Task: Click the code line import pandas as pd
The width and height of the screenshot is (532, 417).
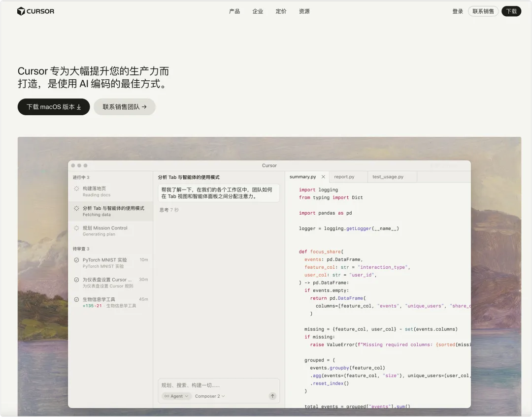Action: tap(326, 213)
